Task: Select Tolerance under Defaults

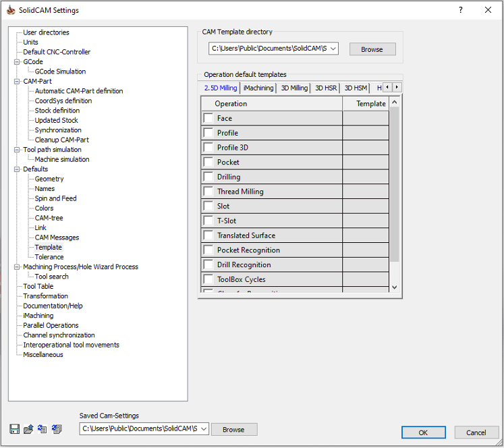Action: click(49, 257)
